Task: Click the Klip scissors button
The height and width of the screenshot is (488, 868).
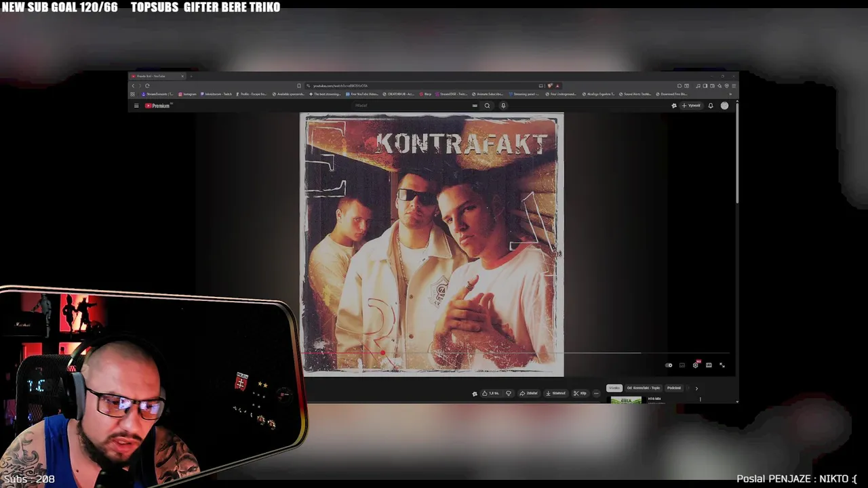Action: pos(580,393)
